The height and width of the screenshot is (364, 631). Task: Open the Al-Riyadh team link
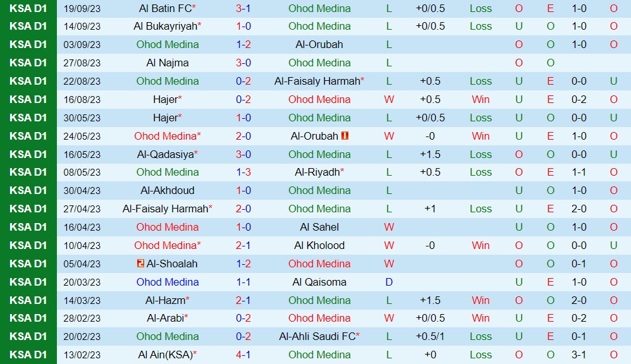coord(317,172)
